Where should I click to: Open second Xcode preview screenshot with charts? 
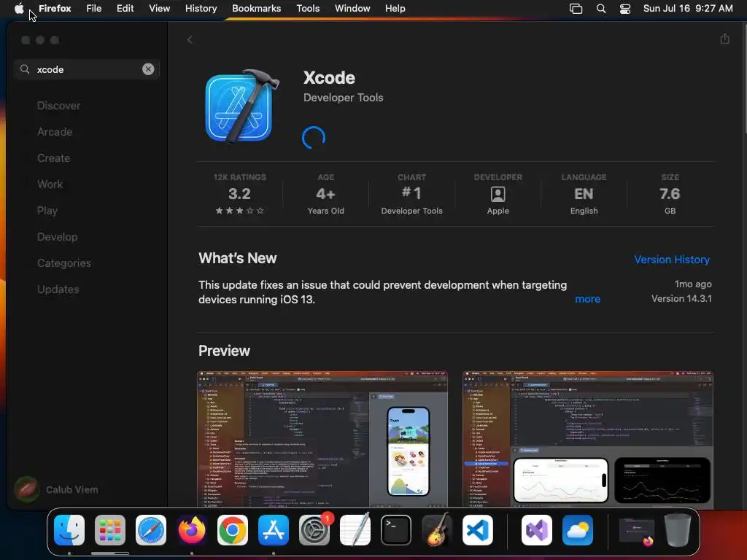(588, 439)
